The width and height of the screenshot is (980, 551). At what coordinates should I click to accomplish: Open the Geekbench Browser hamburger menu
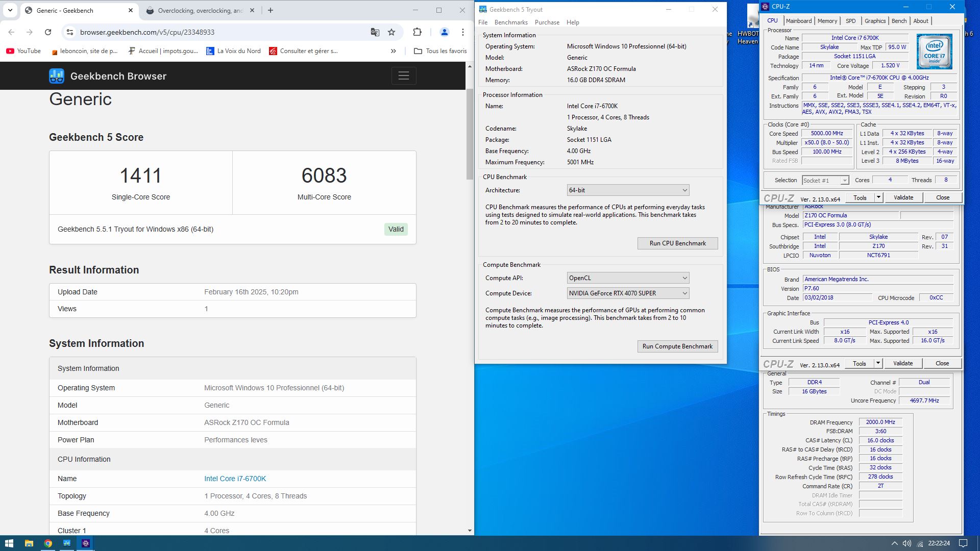pos(404,76)
